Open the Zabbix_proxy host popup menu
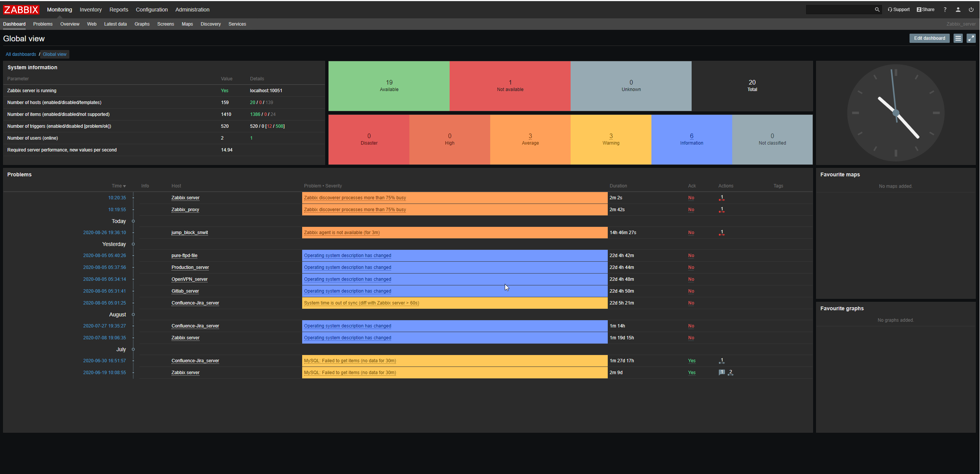Viewport: 980px width, 474px height. coord(185,210)
